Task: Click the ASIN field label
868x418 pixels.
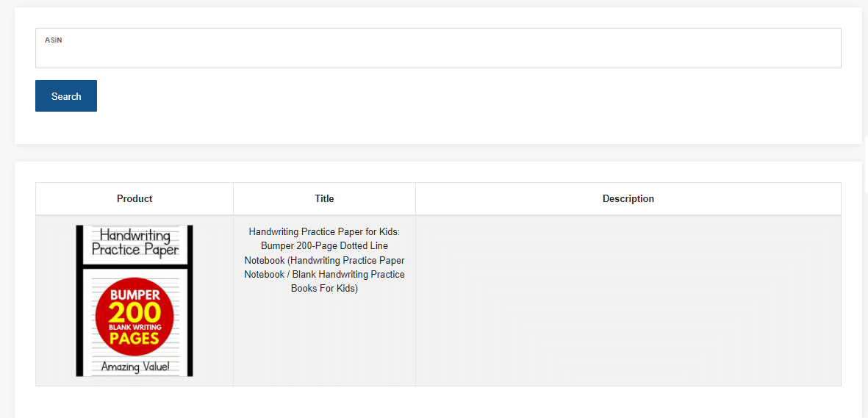Action: (53, 40)
